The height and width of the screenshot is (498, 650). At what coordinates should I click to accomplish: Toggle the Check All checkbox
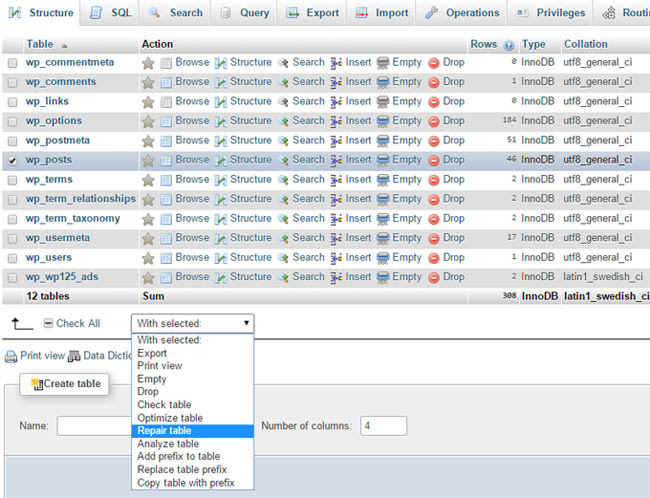(49, 323)
